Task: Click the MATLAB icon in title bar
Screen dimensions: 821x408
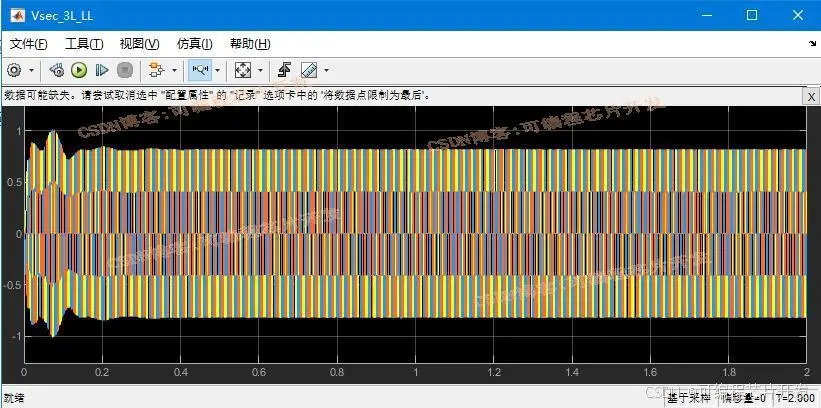Action: 17,15
